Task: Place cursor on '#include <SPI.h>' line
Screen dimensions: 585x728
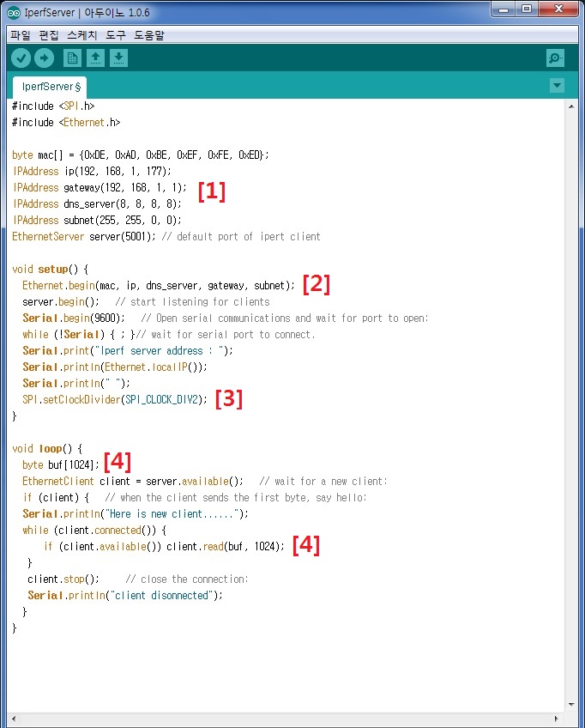Action: pyautogui.click(x=53, y=106)
